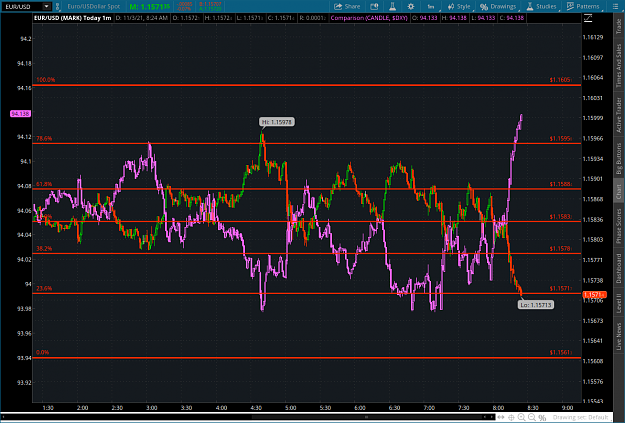This screenshot has width=625, height=423.
Task: Click the drawing toggle icon above price axis
Action: [588, 18]
